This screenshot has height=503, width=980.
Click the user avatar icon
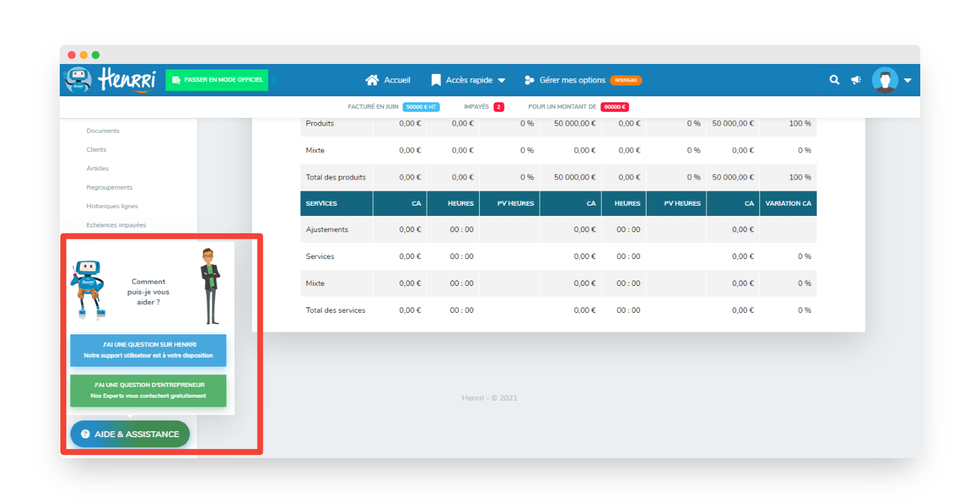coord(885,80)
